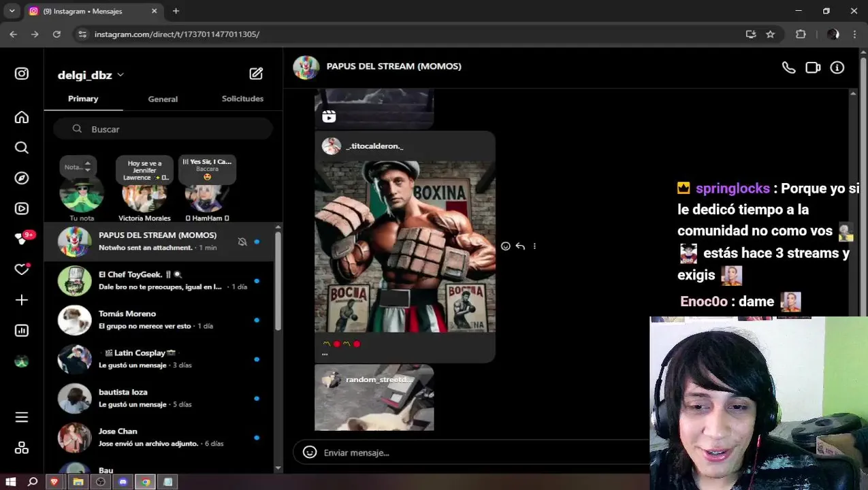Open Brave from the taskbar

pyautogui.click(x=55, y=482)
